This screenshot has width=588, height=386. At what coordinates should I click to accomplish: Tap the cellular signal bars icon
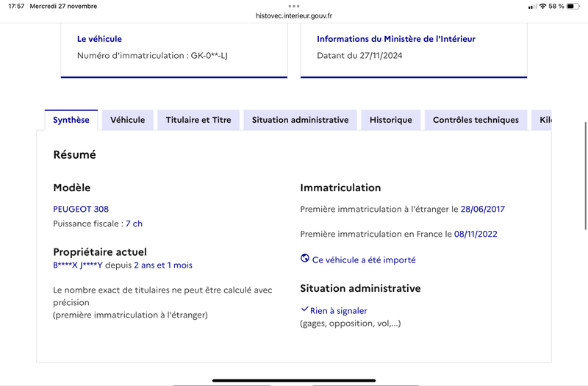click(x=532, y=7)
